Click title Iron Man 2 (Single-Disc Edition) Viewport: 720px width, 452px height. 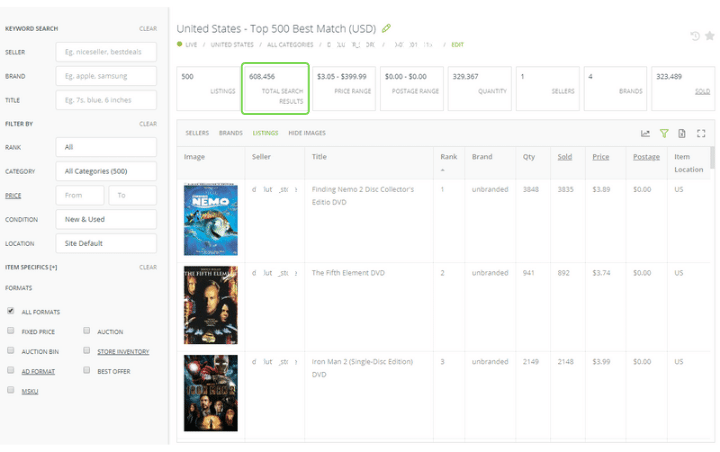point(362,368)
